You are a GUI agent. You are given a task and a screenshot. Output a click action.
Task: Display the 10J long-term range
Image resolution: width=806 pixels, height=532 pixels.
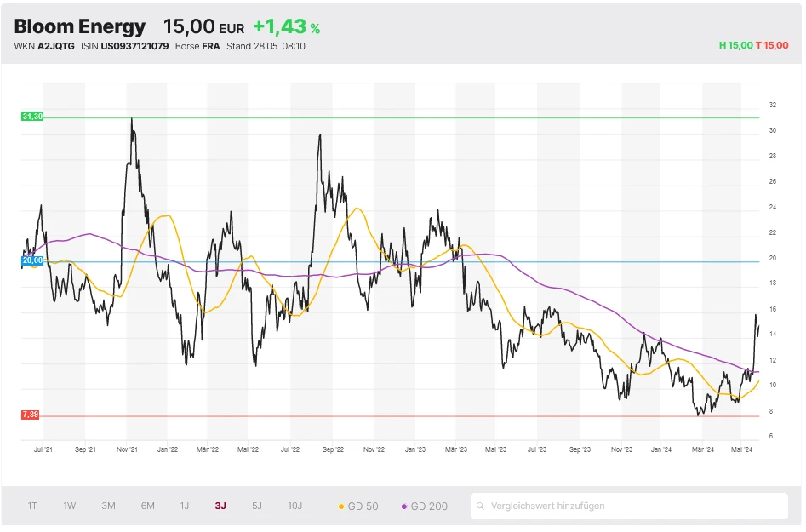[294, 506]
